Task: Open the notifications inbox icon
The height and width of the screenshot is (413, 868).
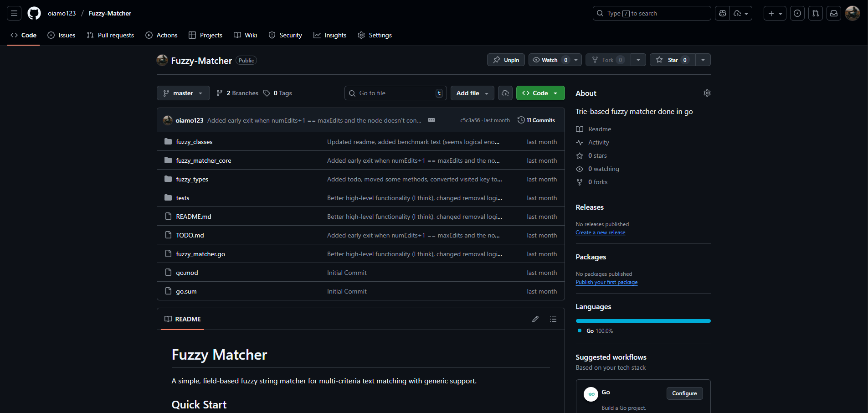Action: pyautogui.click(x=833, y=13)
